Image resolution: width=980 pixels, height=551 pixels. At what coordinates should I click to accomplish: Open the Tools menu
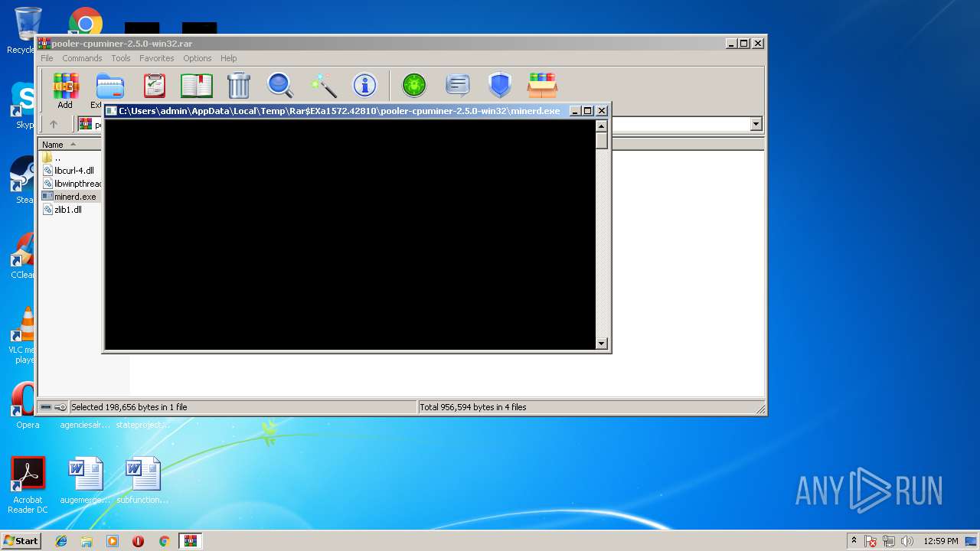pos(121,58)
